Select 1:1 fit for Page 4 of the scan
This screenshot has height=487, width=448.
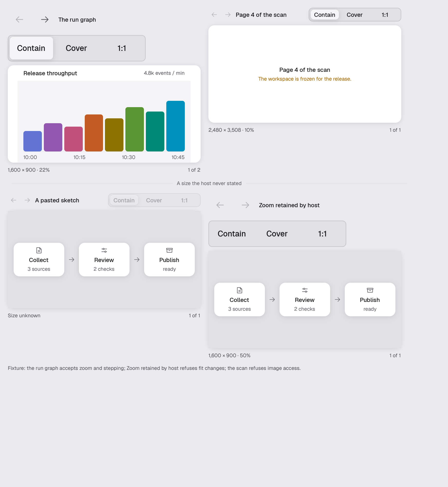(x=385, y=15)
